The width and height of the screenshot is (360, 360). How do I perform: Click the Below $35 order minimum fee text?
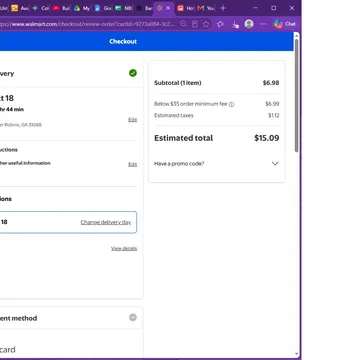(191, 104)
